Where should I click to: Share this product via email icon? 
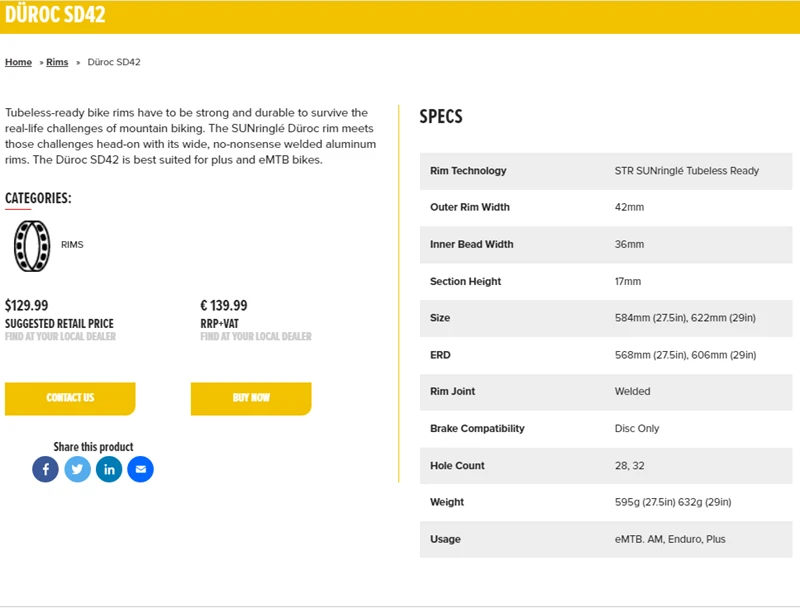point(141,469)
